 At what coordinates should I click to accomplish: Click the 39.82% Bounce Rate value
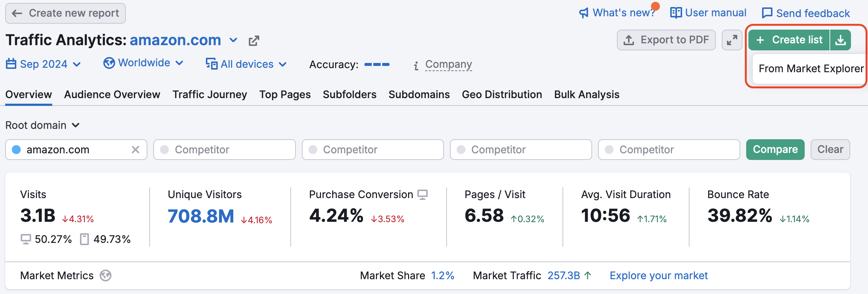[x=740, y=216]
